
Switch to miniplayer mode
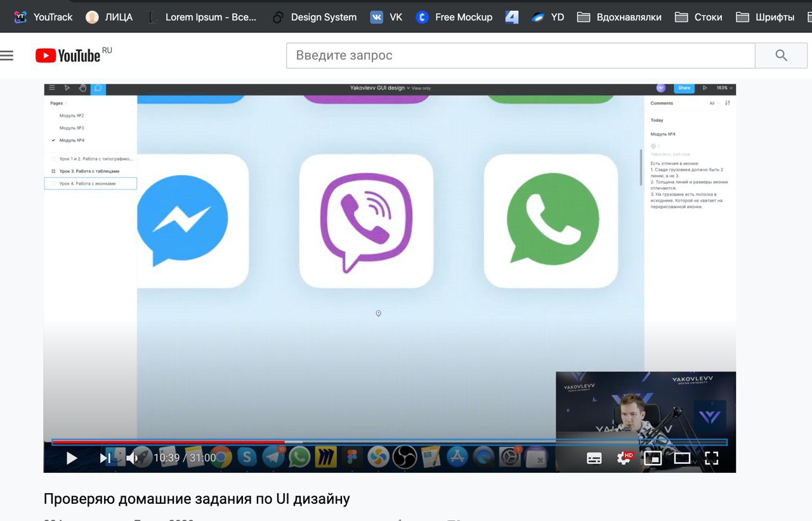click(x=653, y=458)
